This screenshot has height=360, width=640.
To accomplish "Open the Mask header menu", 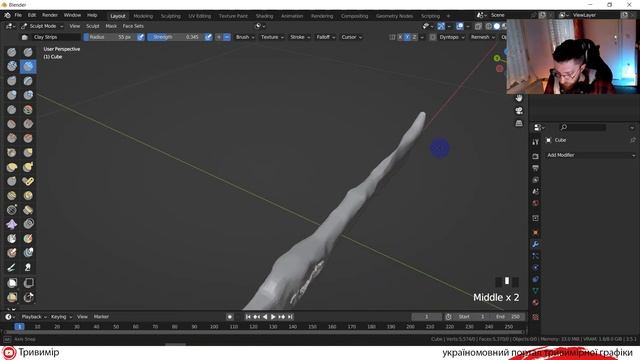I will 111,26.
